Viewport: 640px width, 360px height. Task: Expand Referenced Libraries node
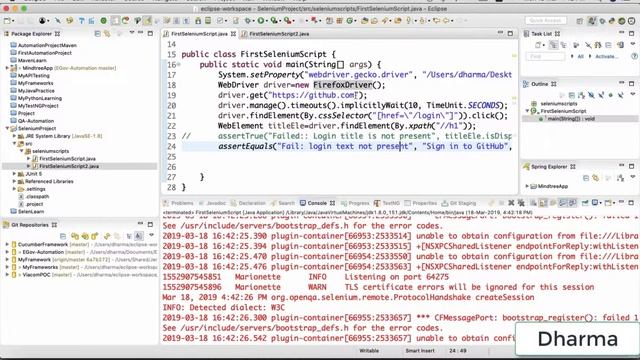[14, 181]
